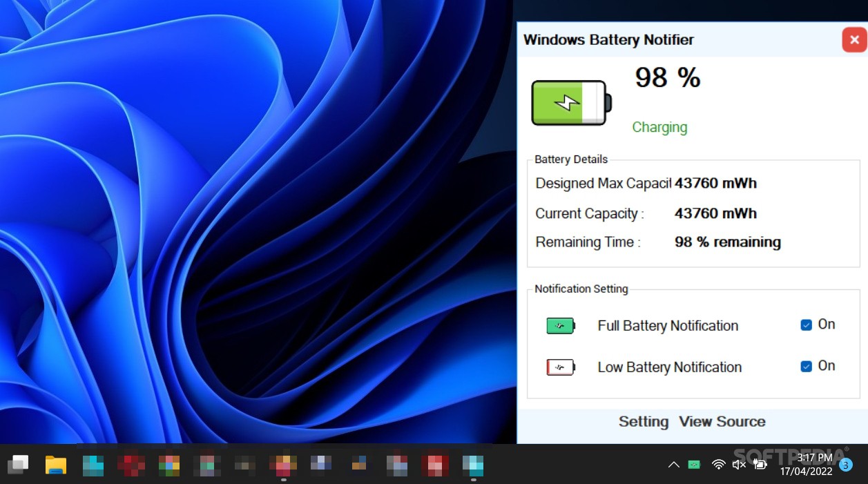Screen dimensions: 868x484
Task: Close the Windows Battery Notifier window
Action: [854, 40]
